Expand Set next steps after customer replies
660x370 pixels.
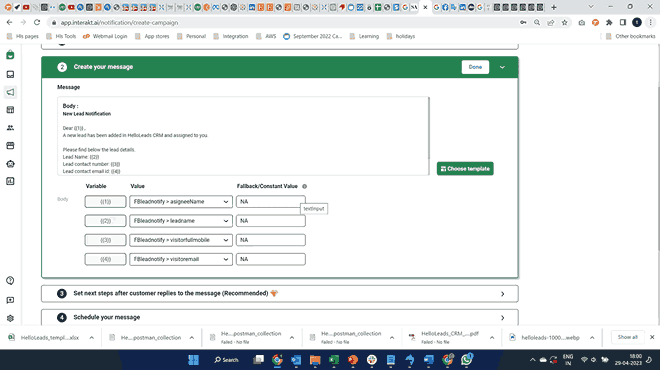[280, 293]
